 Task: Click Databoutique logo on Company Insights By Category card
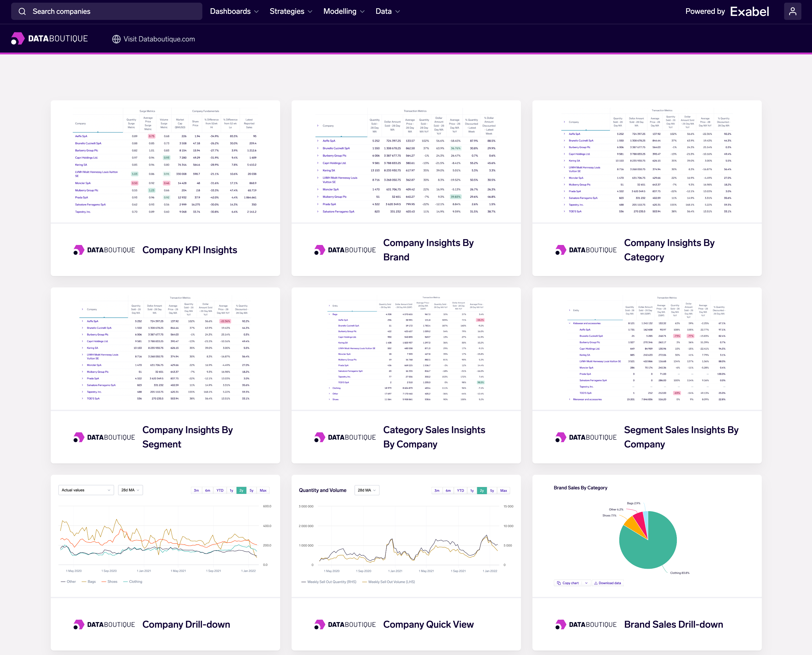click(586, 250)
